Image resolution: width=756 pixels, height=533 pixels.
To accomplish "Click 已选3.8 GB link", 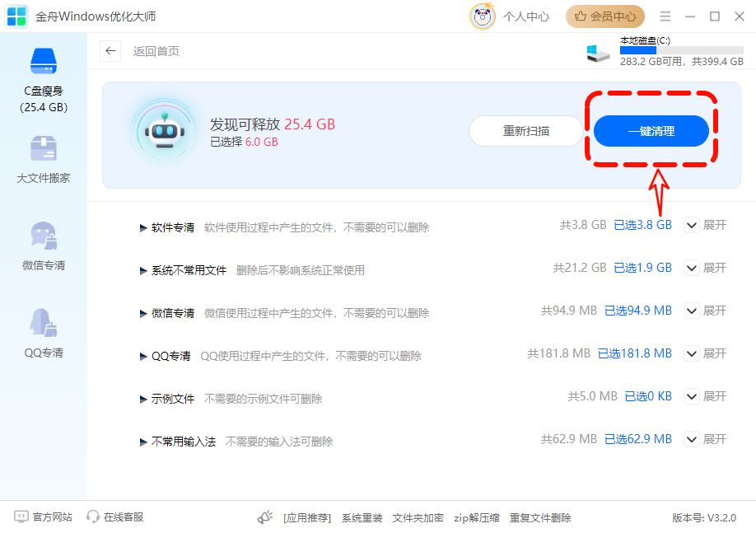I will 642,225.
